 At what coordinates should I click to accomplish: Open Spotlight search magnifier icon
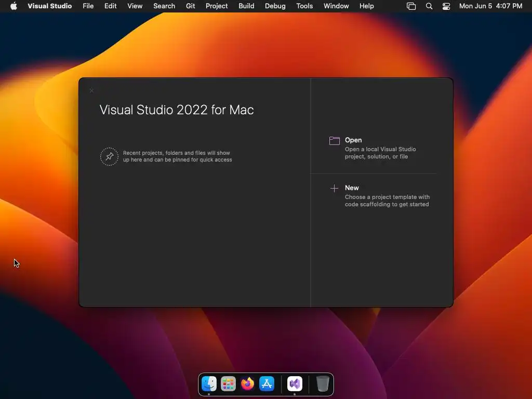click(x=429, y=6)
